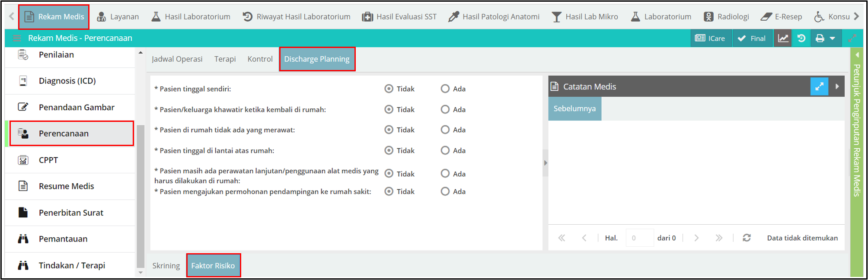Screen dimensions: 868x280
Task: Select Ada for tinggal di lantai atas
Action: click(445, 150)
